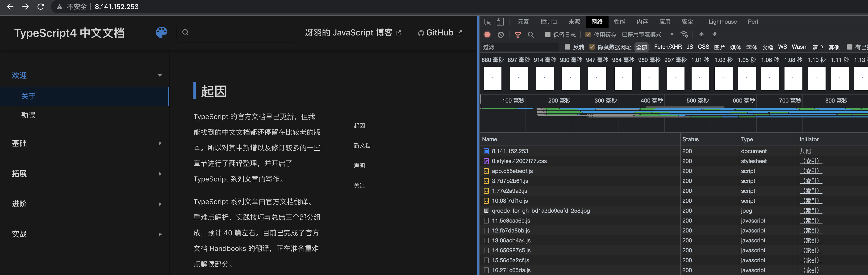868x275 pixels.
Task: Jump to the 声明 anchor in page outline
Action: point(359,166)
